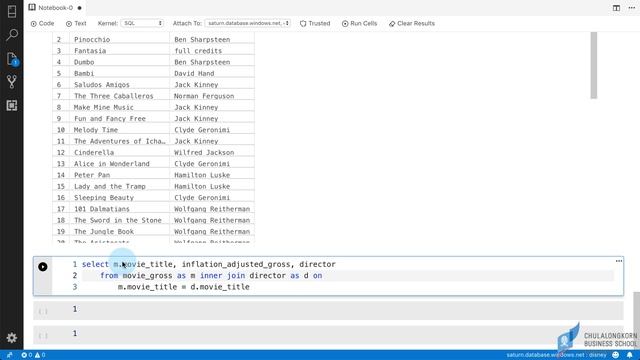Click the 'Saludos Amigos' cell
This screenshot has width=640, height=360.
click(102, 85)
